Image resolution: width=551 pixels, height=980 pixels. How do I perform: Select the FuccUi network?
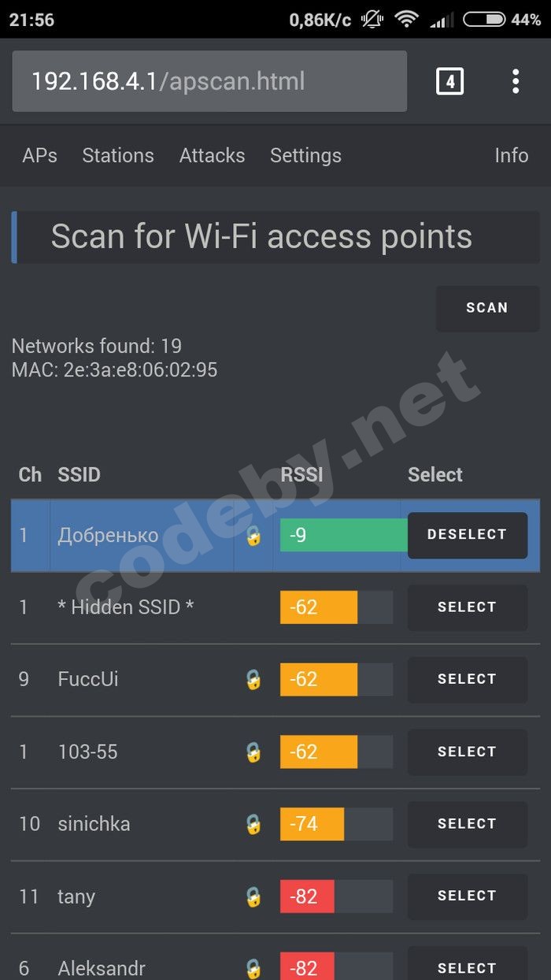tap(467, 679)
